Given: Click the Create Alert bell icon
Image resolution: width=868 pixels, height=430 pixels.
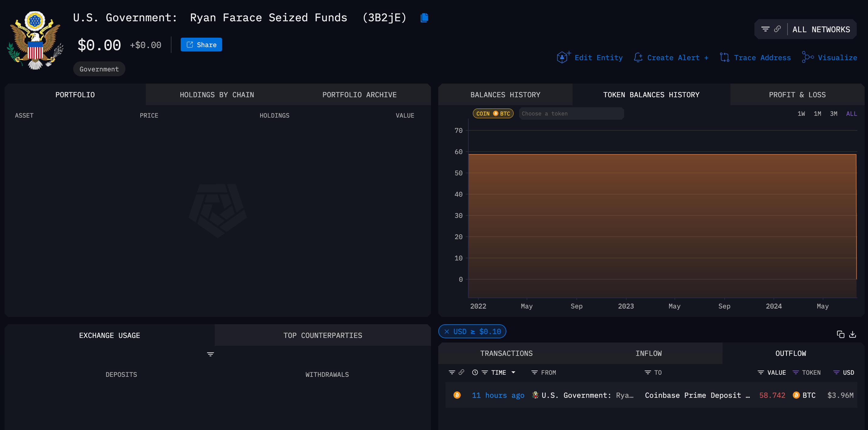Looking at the screenshot, I should 638,57.
